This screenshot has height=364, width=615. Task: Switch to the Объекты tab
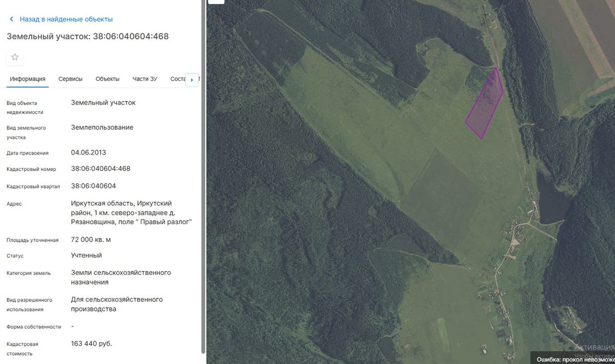(x=108, y=79)
